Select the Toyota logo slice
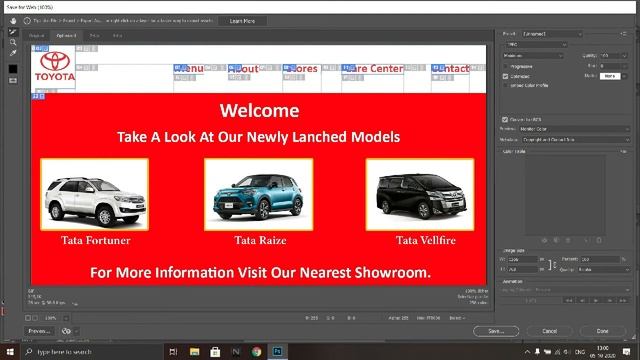The height and width of the screenshot is (360, 640). [54, 67]
